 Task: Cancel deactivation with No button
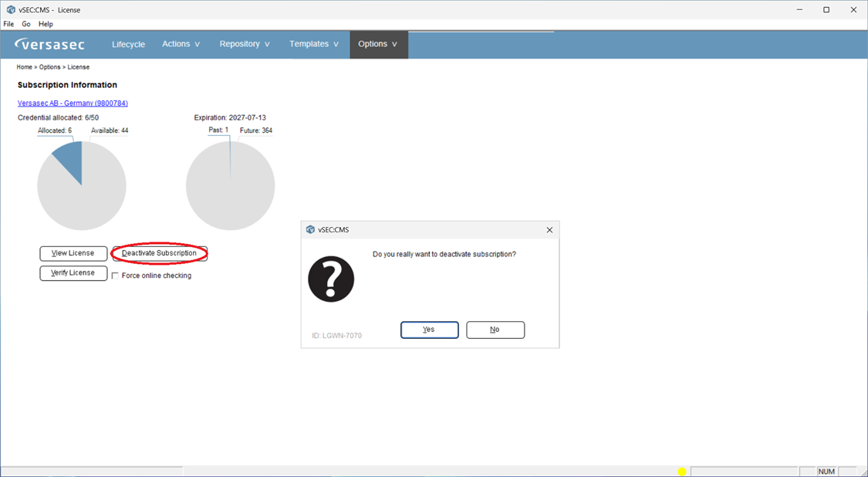(495, 330)
